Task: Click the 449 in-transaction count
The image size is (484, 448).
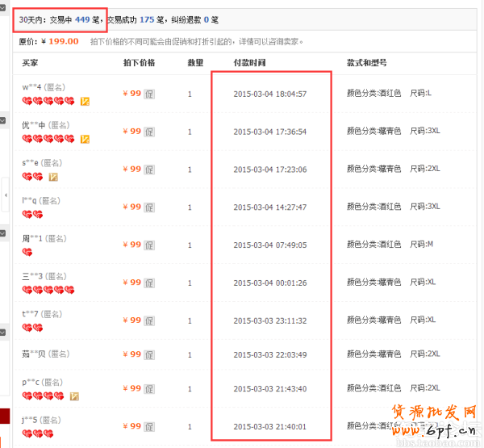Action: [82, 19]
